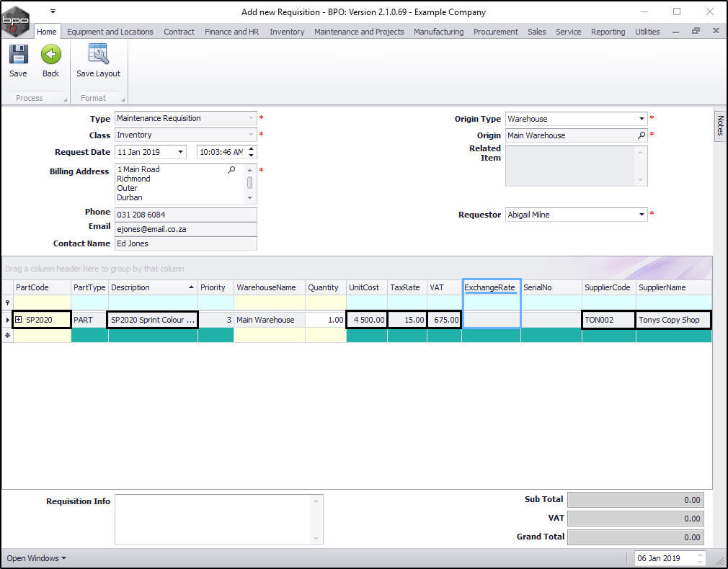Increase the request time with up spinner
The width and height of the screenshot is (728, 569).
[x=251, y=149]
